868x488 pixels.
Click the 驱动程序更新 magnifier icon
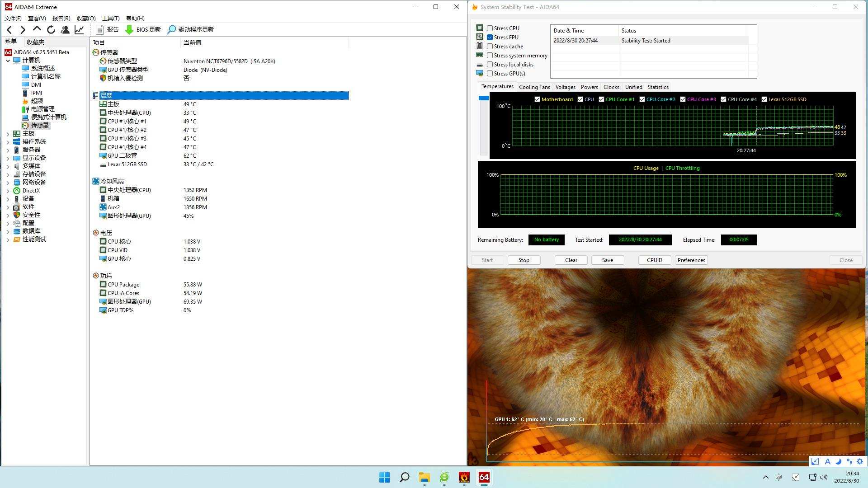click(x=171, y=30)
